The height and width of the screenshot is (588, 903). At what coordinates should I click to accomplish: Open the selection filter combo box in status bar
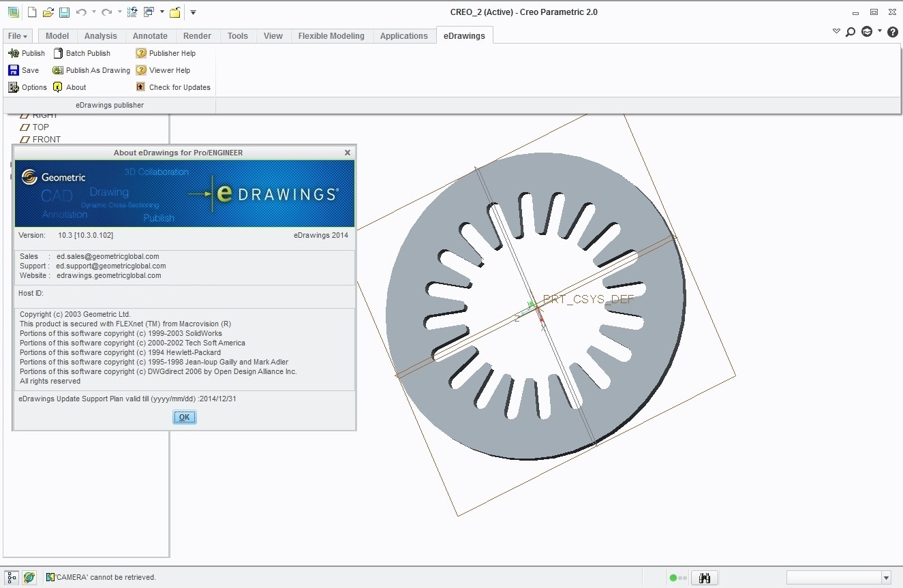pos(839,578)
